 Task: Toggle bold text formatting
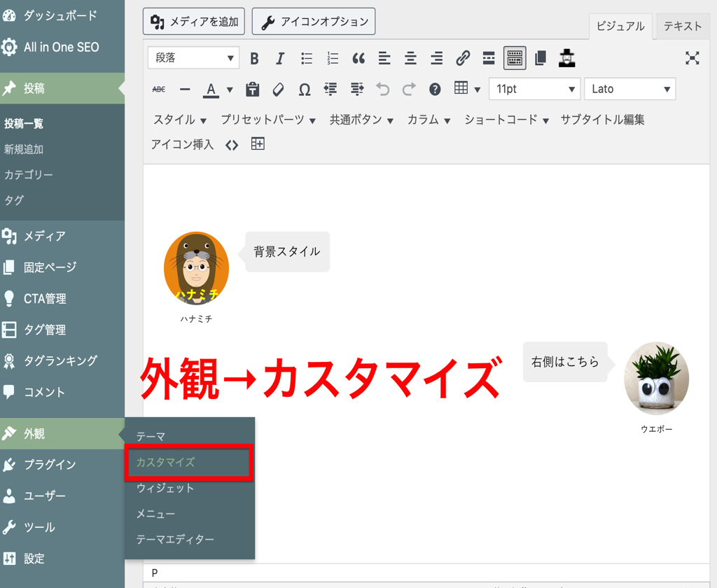(254, 59)
